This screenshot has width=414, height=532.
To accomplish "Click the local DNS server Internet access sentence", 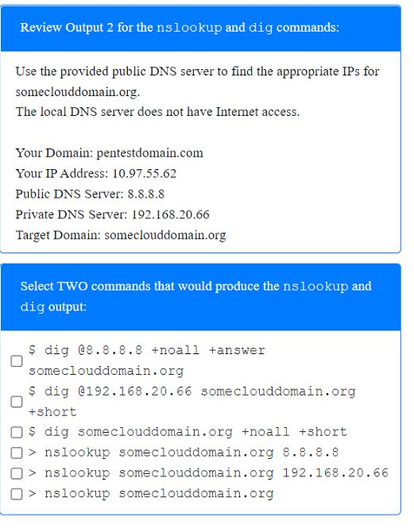I will (157, 112).
